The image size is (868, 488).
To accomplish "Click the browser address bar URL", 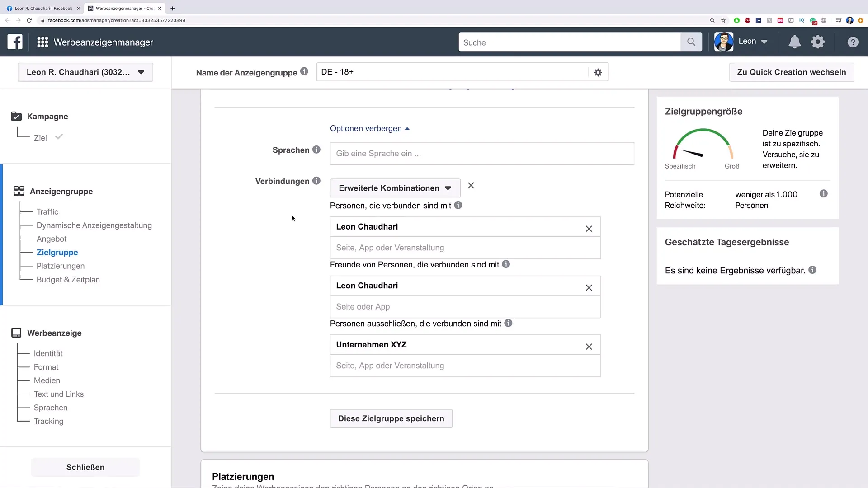I will tap(117, 20).
